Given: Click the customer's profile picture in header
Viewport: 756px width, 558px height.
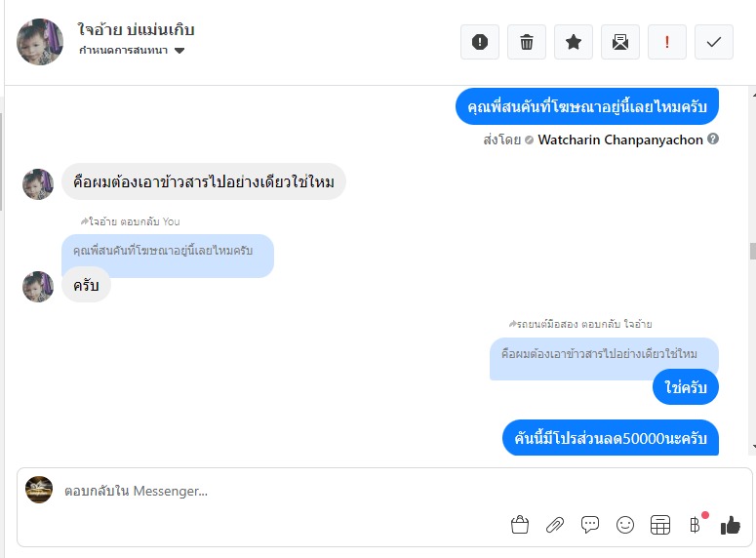Looking at the screenshot, I should pyautogui.click(x=40, y=42).
